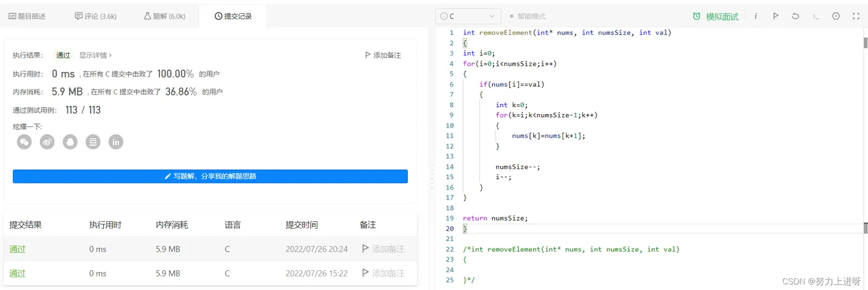Add note to 2022/07/26 15:22 submission
This screenshot has height=290, width=868.
383,273
